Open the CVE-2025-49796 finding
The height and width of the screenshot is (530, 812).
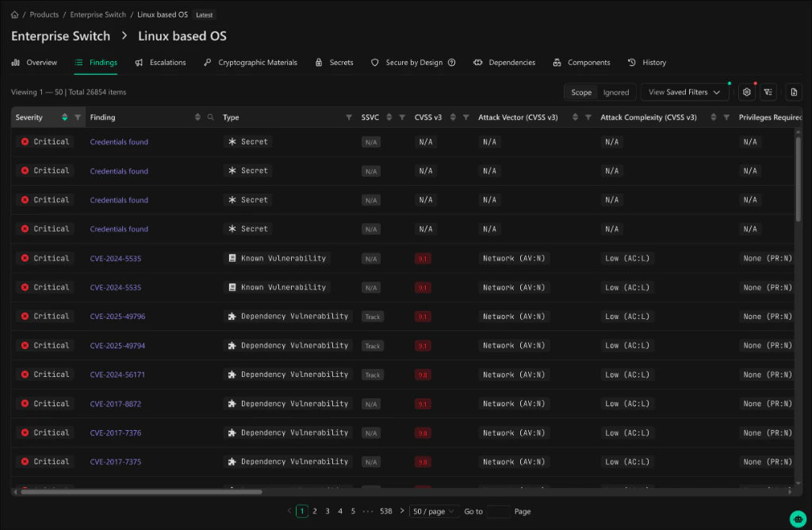coord(117,317)
